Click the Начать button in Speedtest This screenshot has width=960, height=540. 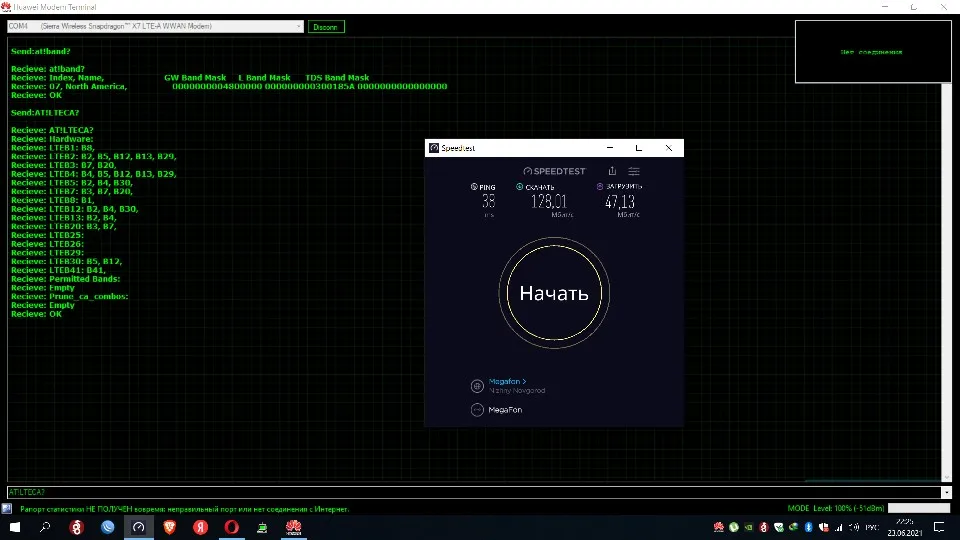pyautogui.click(x=554, y=293)
